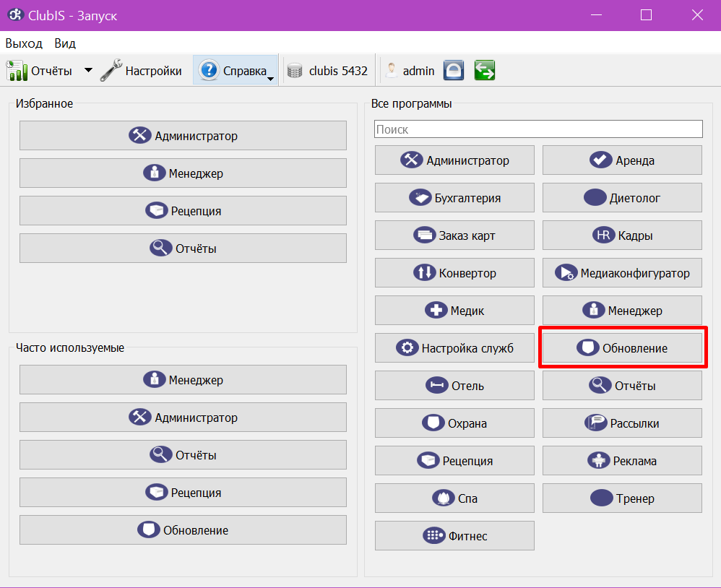721x588 pixels.
Task: Click the clubis 5432 database item
Action: pos(327,71)
